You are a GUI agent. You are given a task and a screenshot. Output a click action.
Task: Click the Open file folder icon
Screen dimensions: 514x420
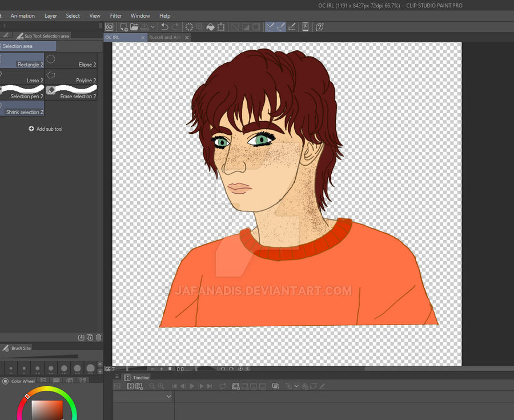point(134,27)
